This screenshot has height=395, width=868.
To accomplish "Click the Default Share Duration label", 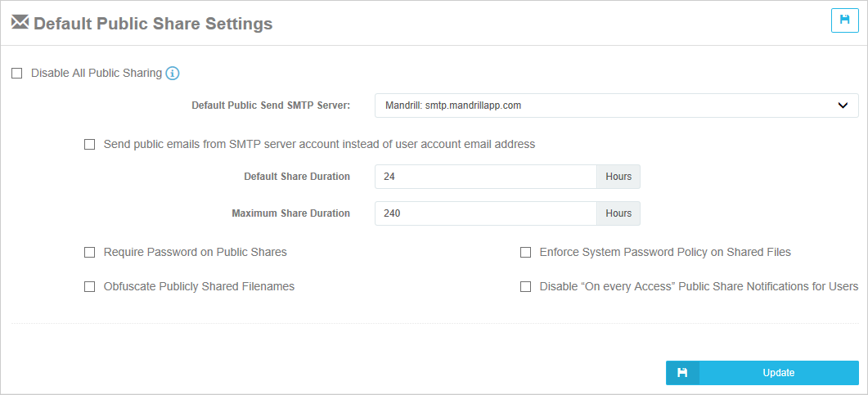I will [x=297, y=177].
